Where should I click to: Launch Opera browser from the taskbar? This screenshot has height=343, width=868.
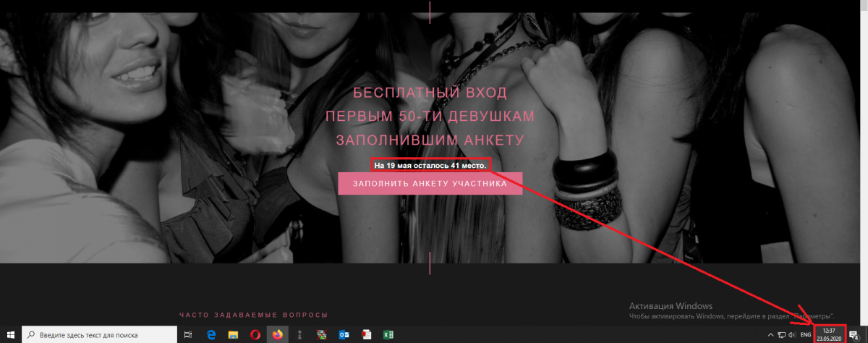255,335
